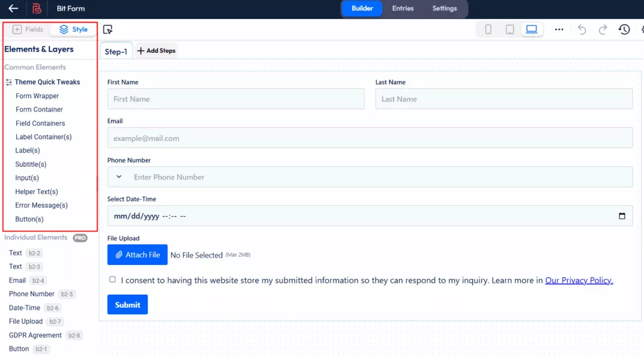Screen dimensions: 644x357
Task: Open Theme Quick Tweaks settings
Action: [x=47, y=82]
